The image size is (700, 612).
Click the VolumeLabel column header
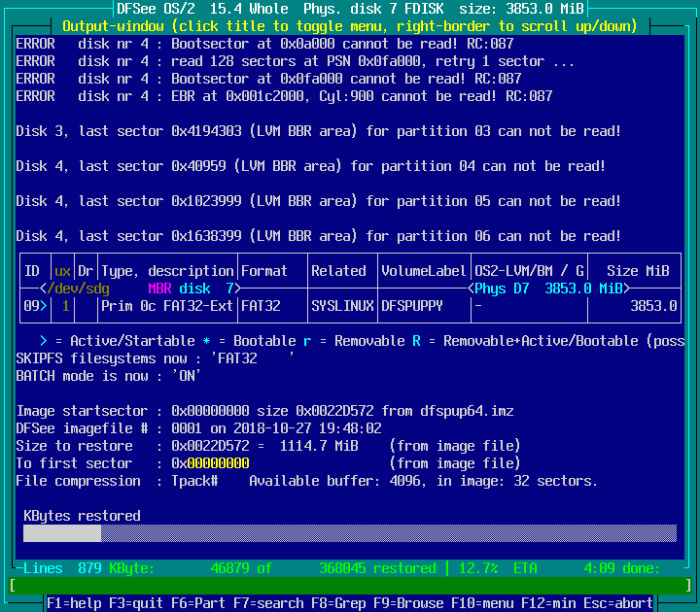(423, 271)
